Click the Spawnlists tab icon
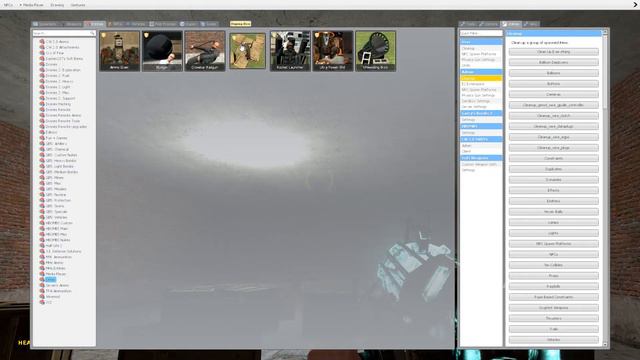The image size is (640, 360). 36,24
